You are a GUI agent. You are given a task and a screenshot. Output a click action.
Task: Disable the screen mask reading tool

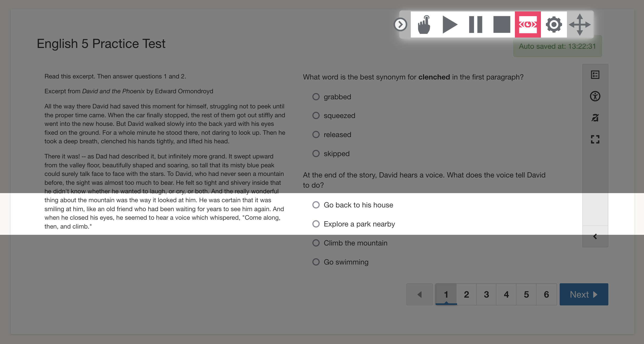coord(527,25)
